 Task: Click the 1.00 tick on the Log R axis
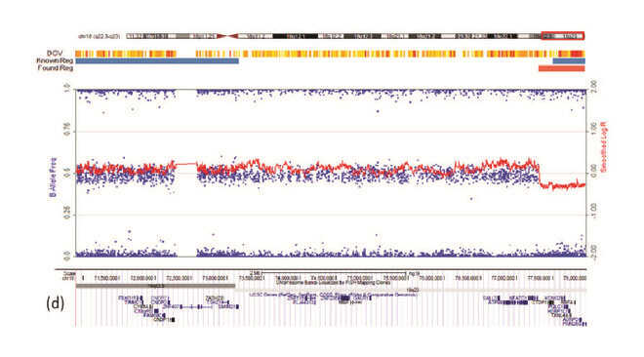tap(593, 128)
